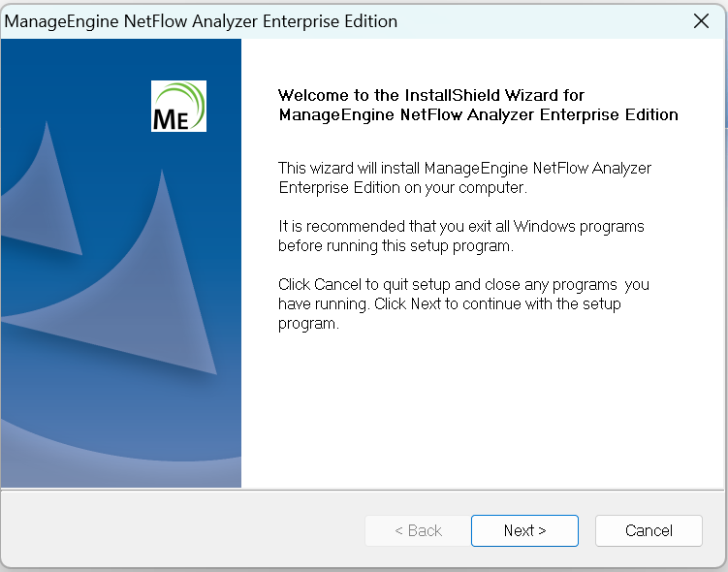Click the greyed-out < Back button
728x572 pixels.
click(418, 530)
